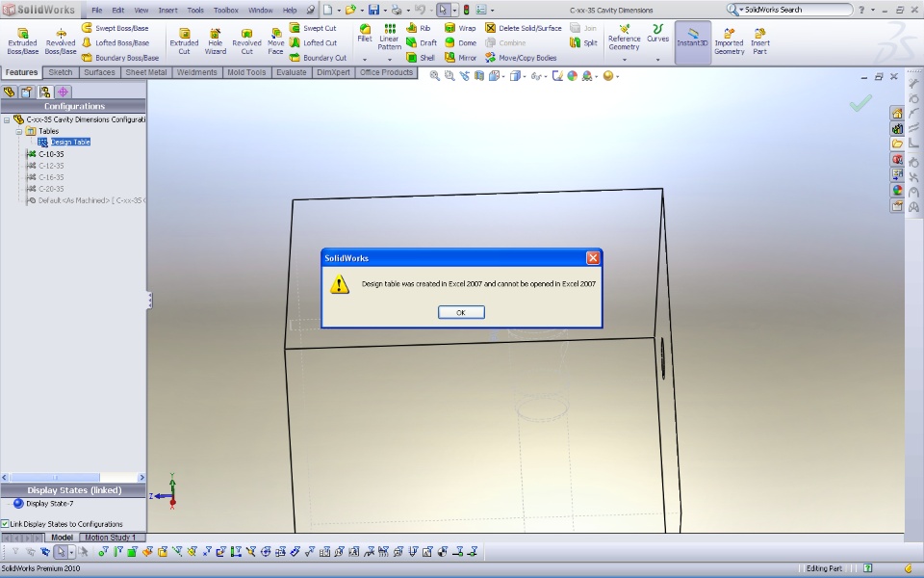924x578 pixels.
Task: Select the C-10-35 configuration
Action: [x=51, y=154]
